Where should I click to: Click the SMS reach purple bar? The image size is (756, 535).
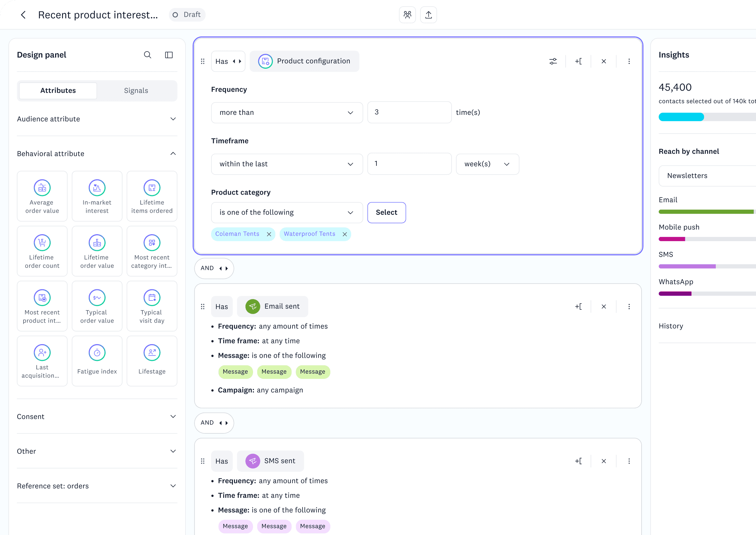687,266
